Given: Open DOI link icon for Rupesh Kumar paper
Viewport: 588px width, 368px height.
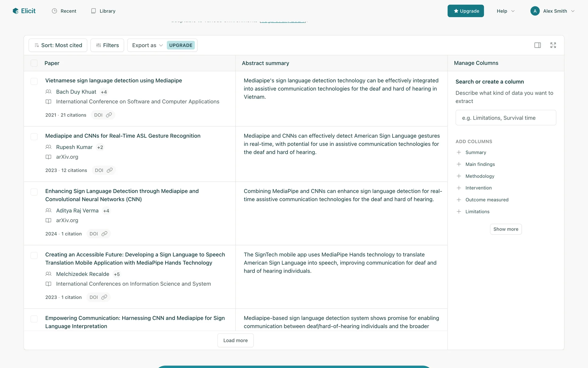Looking at the screenshot, I should point(109,170).
